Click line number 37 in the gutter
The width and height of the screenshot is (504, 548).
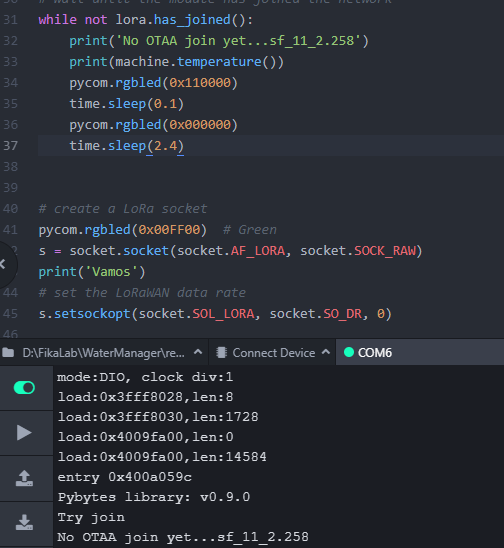coord(10,145)
